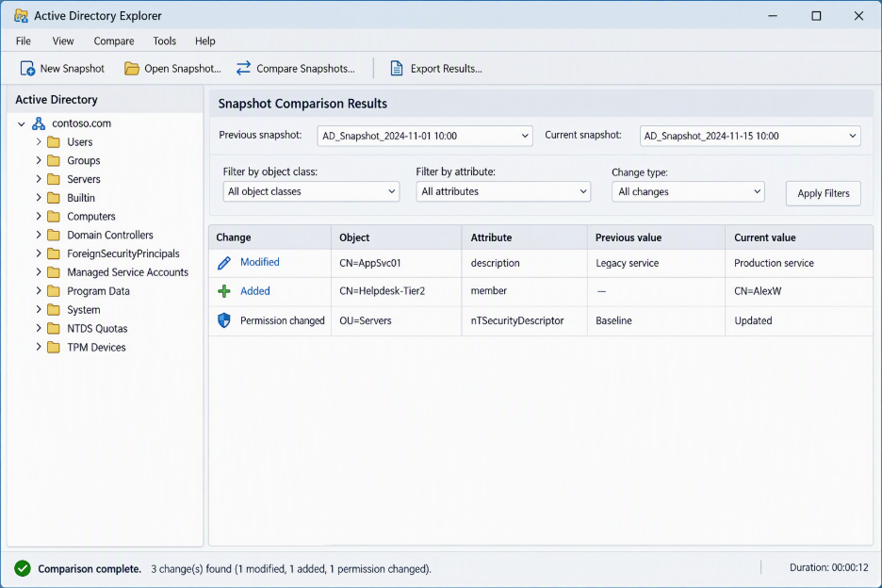The width and height of the screenshot is (882, 588).
Task: Click the System folder icon
Action: click(54, 310)
